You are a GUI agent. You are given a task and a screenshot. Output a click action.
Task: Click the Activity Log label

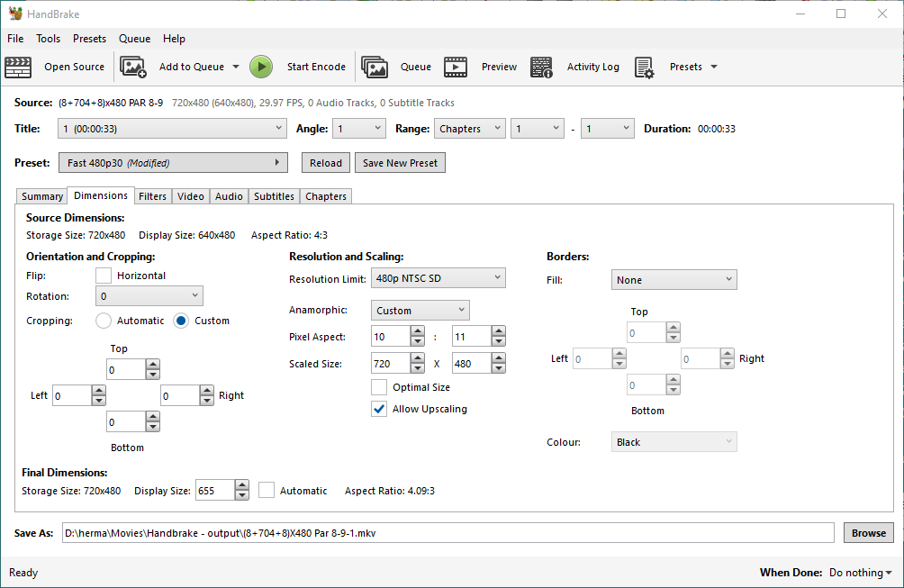[x=593, y=67]
